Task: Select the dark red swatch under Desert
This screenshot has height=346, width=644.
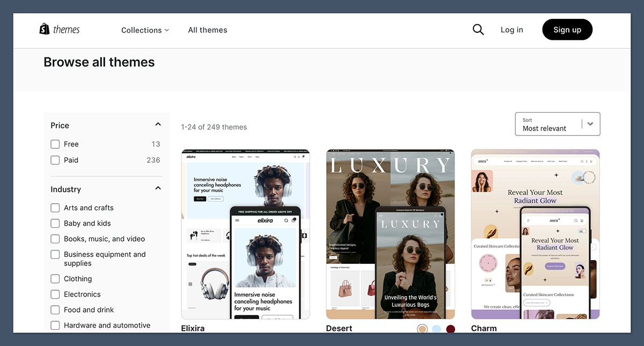Action: click(x=450, y=328)
